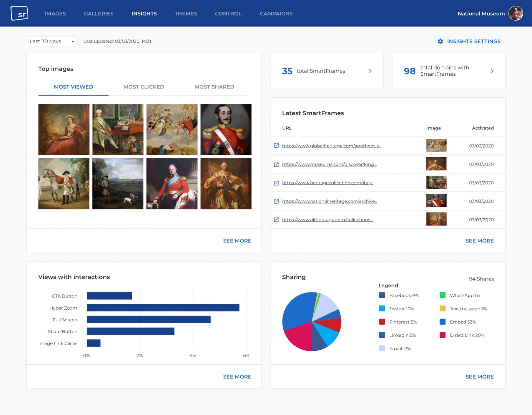Expand the Last 30 days dropdown
This screenshot has width=532, height=415.
point(52,41)
